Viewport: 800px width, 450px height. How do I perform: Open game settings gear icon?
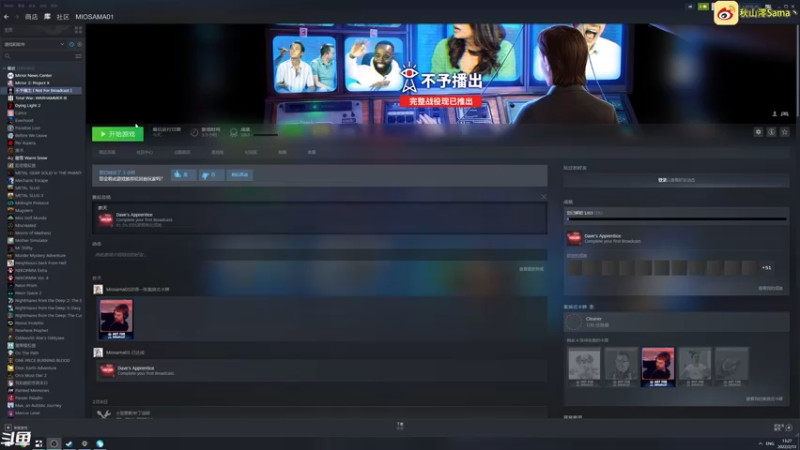pyautogui.click(x=758, y=132)
